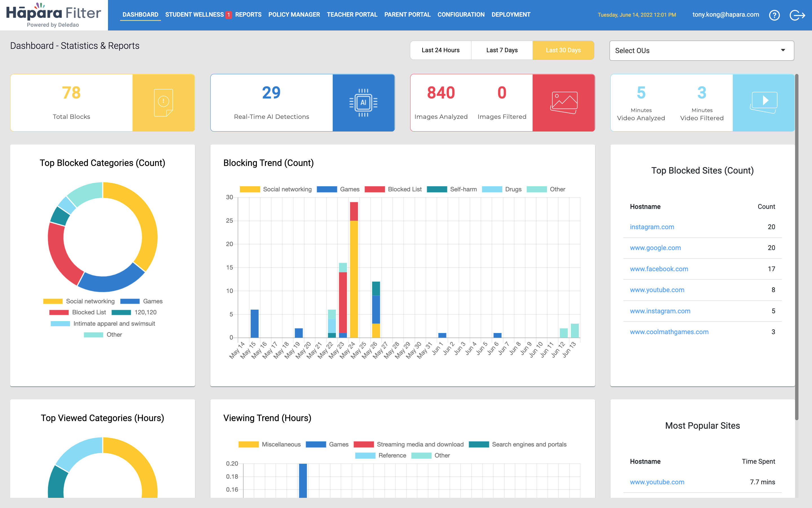Viewport: 812px width, 508px height.
Task: Open www.youtube.com in Most Popular Sites
Action: coord(657,482)
